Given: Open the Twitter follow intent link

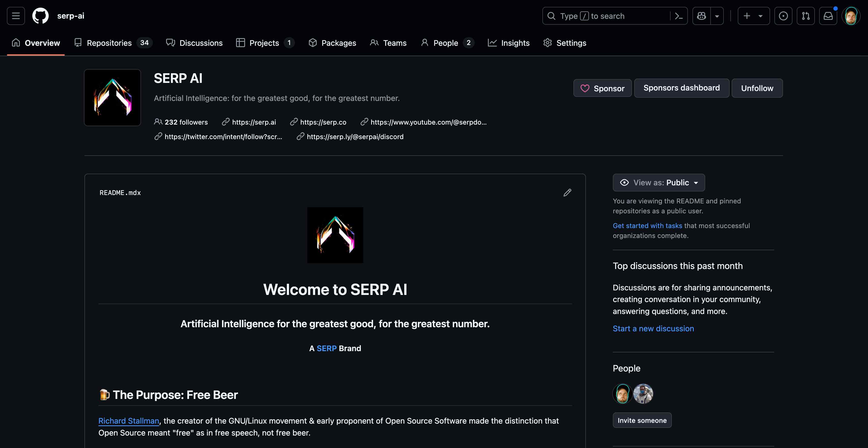Looking at the screenshot, I should [223, 137].
